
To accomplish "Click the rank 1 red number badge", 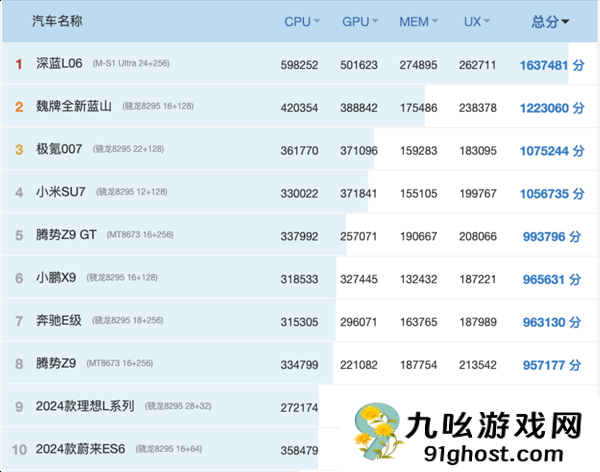I will coord(18,64).
